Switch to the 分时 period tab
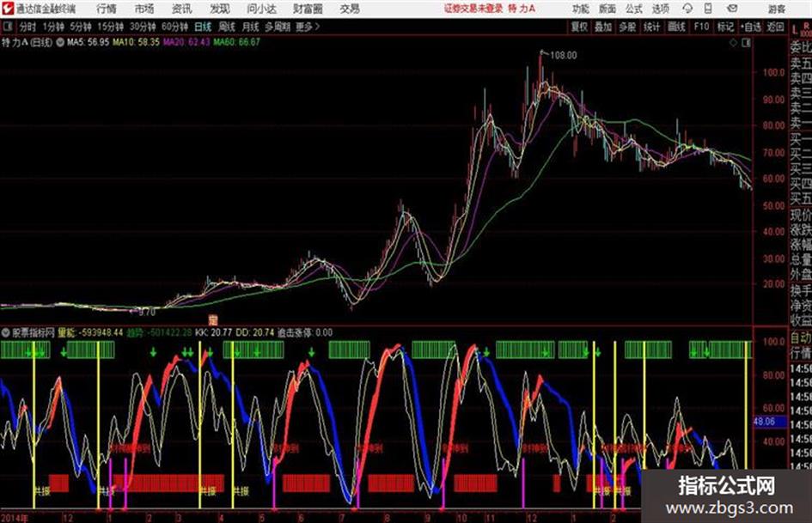Image resolution: width=812 pixels, height=523 pixels. 28,27
